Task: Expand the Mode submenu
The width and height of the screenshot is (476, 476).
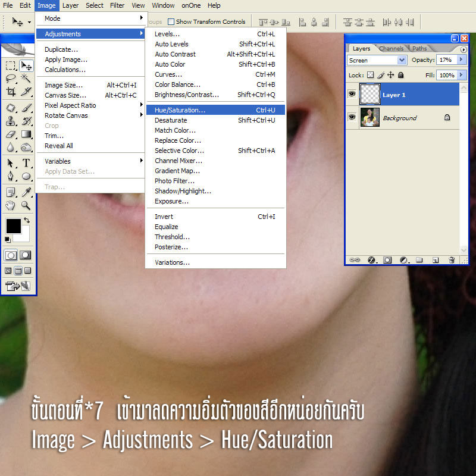Action: click(91, 18)
